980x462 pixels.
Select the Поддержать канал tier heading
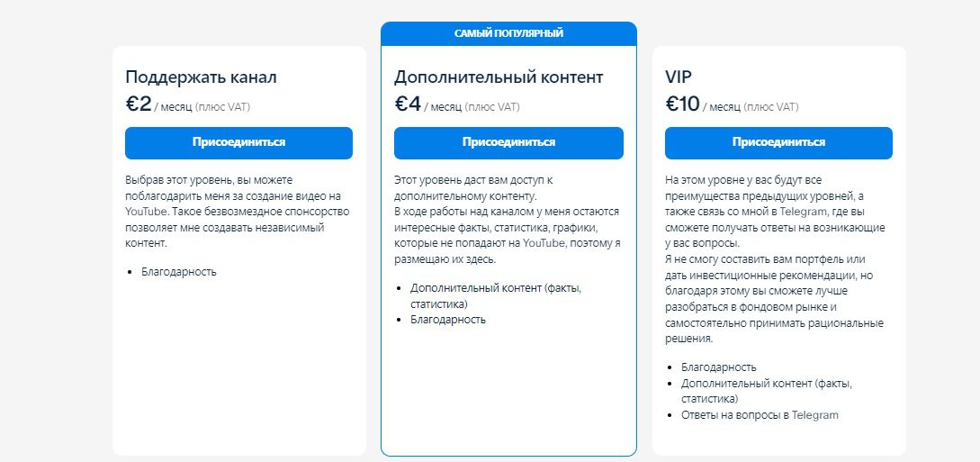[201, 77]
